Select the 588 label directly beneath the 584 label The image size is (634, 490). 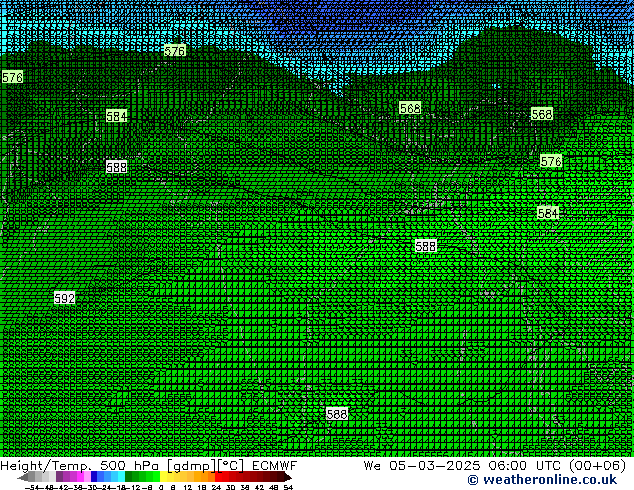pyautogui.click(x=116, y=167)
